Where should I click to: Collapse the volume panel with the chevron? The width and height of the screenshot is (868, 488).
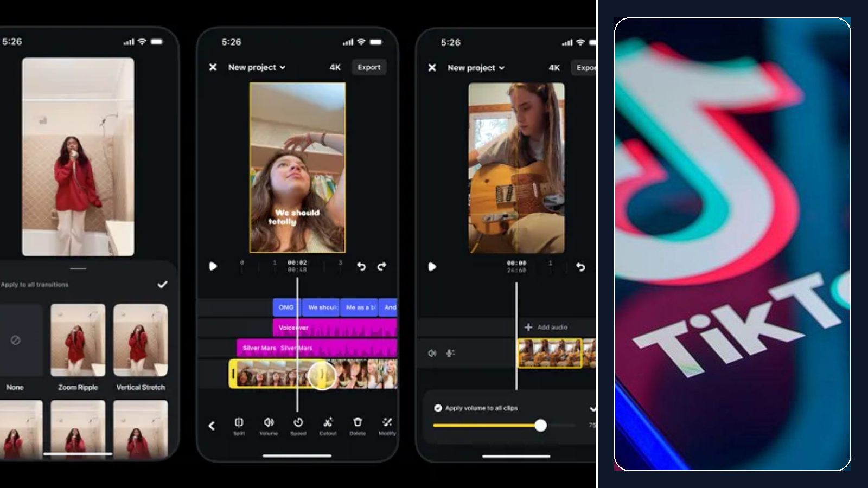[592, 408]
